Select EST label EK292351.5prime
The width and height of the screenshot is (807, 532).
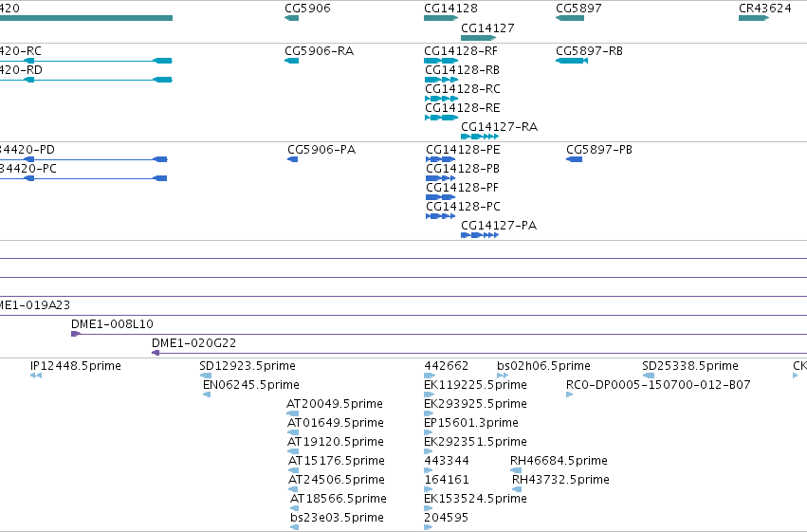(x=475, y=442)
